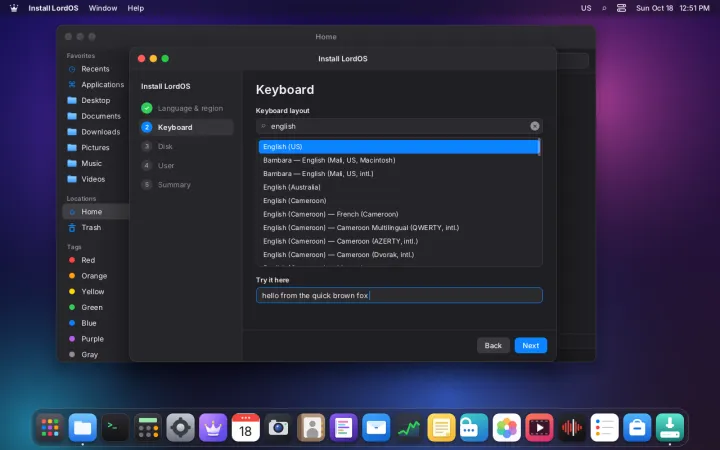Screen dimensions: 720x450
Task: Select English (Cameroon) — French (Cameroon)
Action: (x=398, y=214)
